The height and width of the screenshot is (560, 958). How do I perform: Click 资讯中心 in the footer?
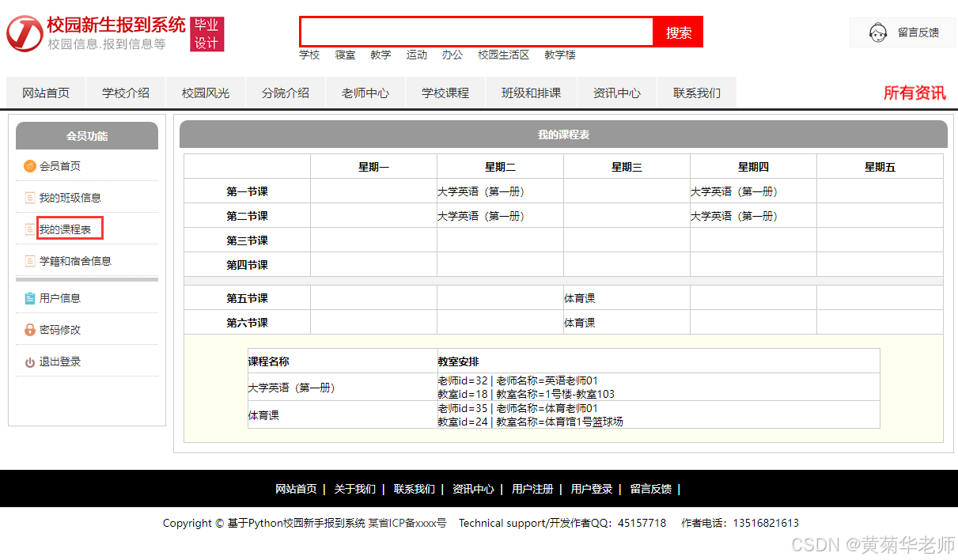473,489
